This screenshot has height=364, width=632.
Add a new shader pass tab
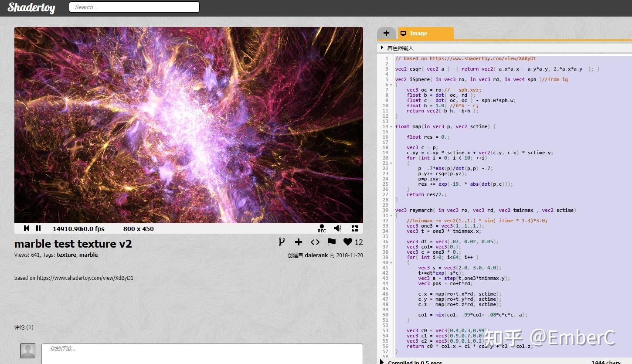(x=386, y=33)
